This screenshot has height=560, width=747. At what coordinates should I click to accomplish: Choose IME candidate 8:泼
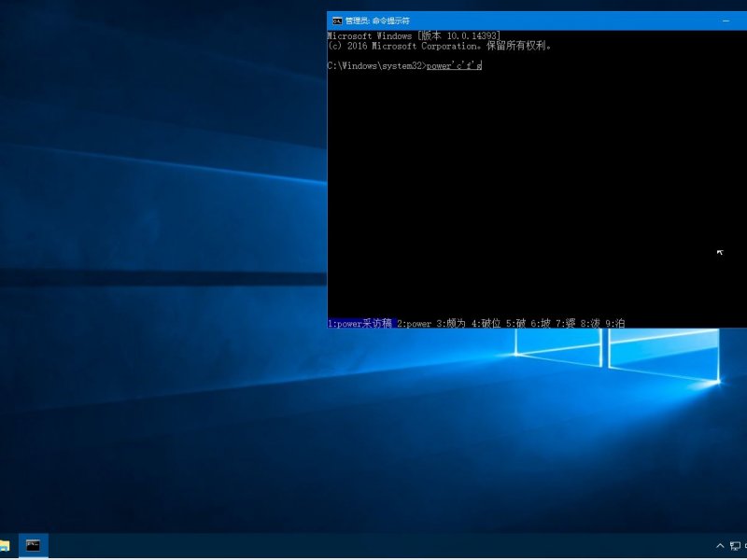pos(590,324)
